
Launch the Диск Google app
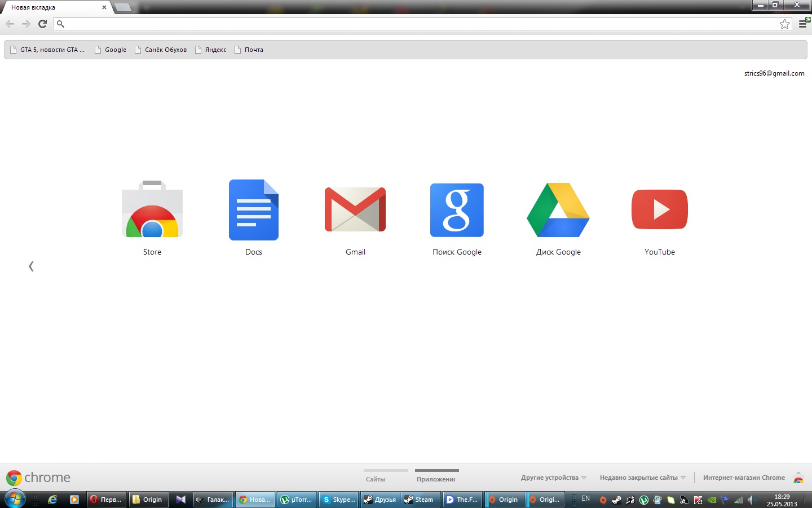[x=558, y=217]
